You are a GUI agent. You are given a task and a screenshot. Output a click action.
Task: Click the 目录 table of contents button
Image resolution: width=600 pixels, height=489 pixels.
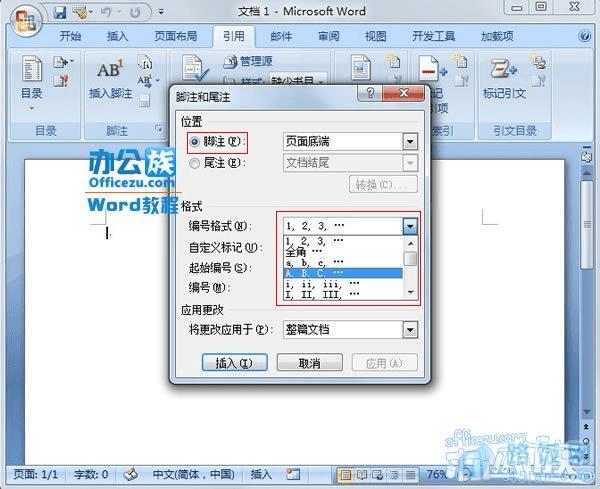pyautogui.click(x=31, y=82)
